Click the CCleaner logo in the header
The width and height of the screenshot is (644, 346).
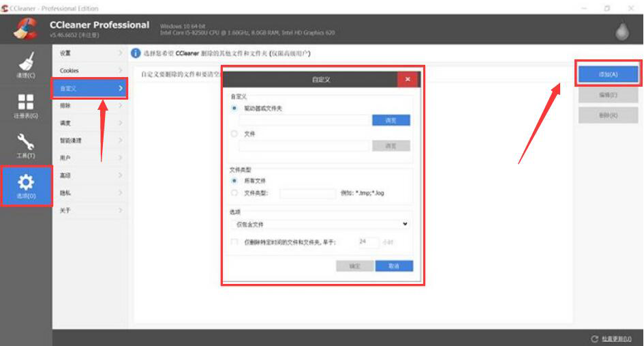click(25, 29)
